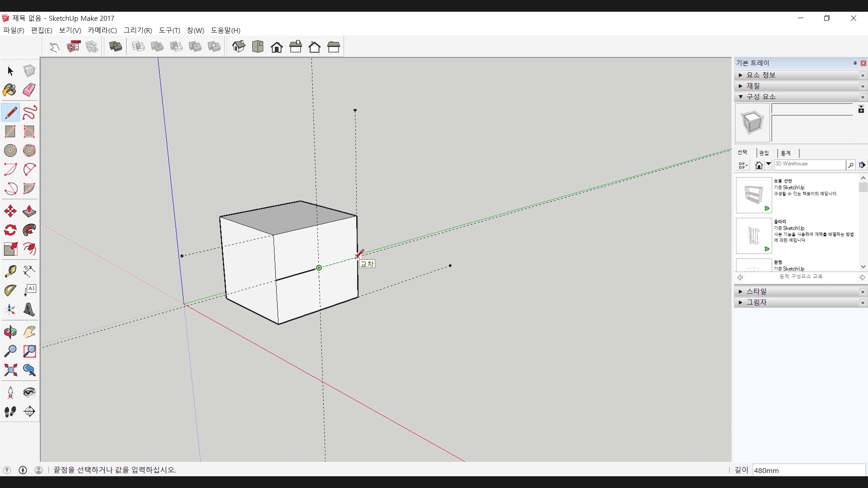Click the Zoom Extents tool
This screenshot has width=868, height=488.
coord(10,370)
